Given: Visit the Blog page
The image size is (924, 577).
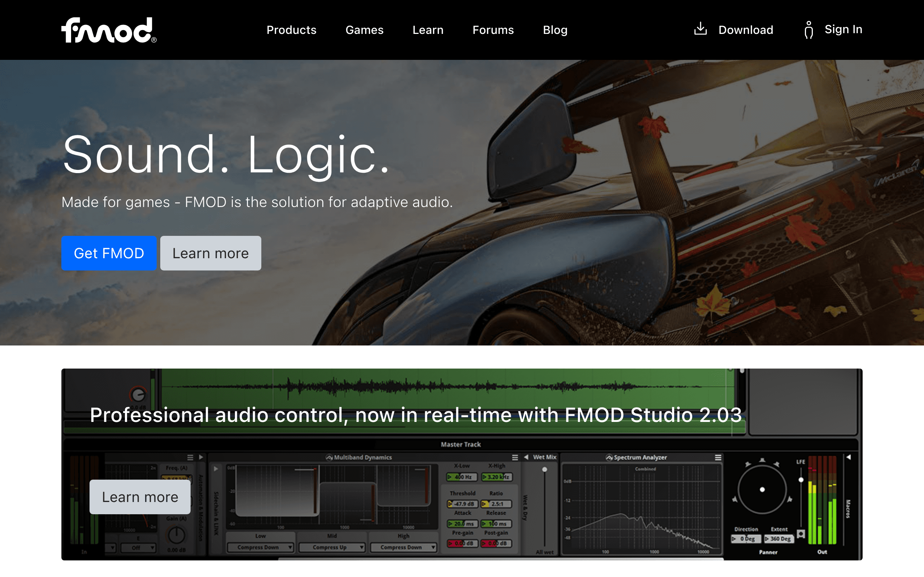Looking at the screenshot, I should [x=555, y=30].
